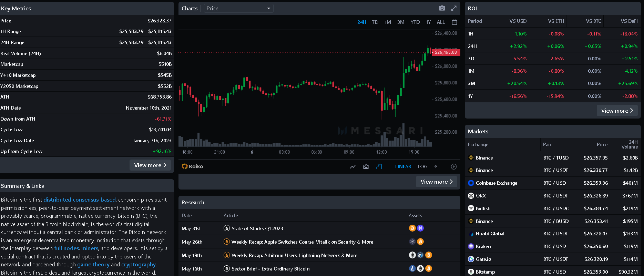Click Kraken BTC / USD price $26,350.60

(x=596, y=246)
